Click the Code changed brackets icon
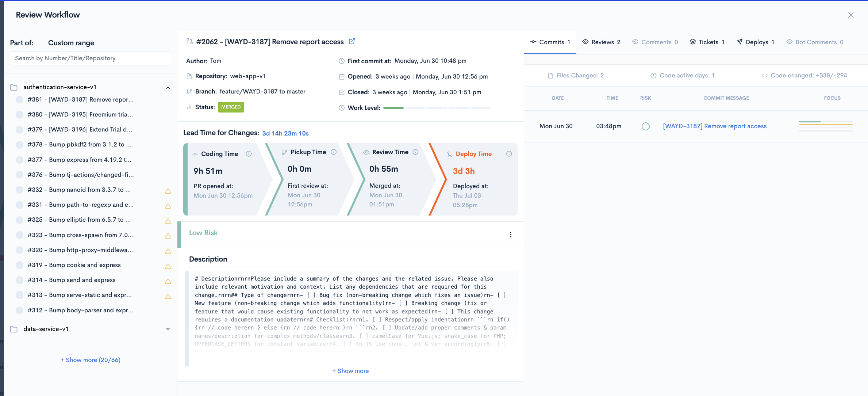Screen dimensions: 868x396 [764, 76]
